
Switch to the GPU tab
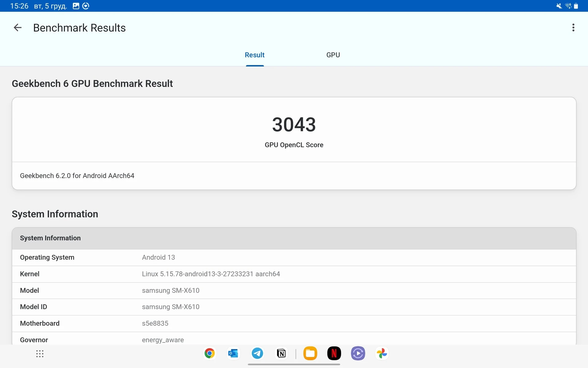pos(333,55)
